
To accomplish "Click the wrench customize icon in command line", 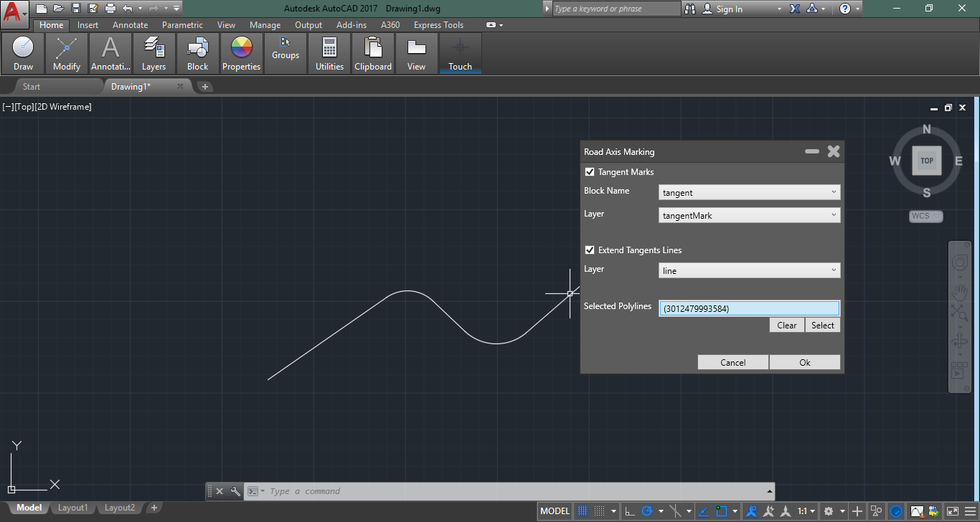I will click(235, 491).
